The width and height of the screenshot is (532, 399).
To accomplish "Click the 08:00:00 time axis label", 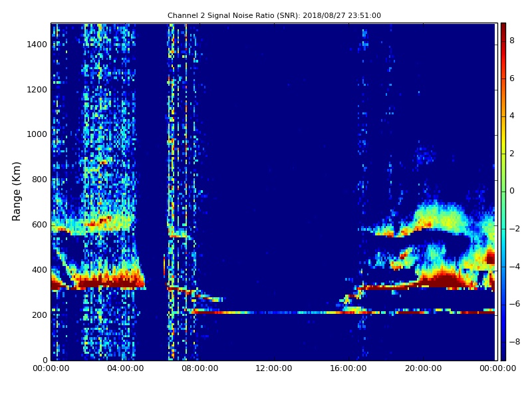I will click(x=200, y=368).
